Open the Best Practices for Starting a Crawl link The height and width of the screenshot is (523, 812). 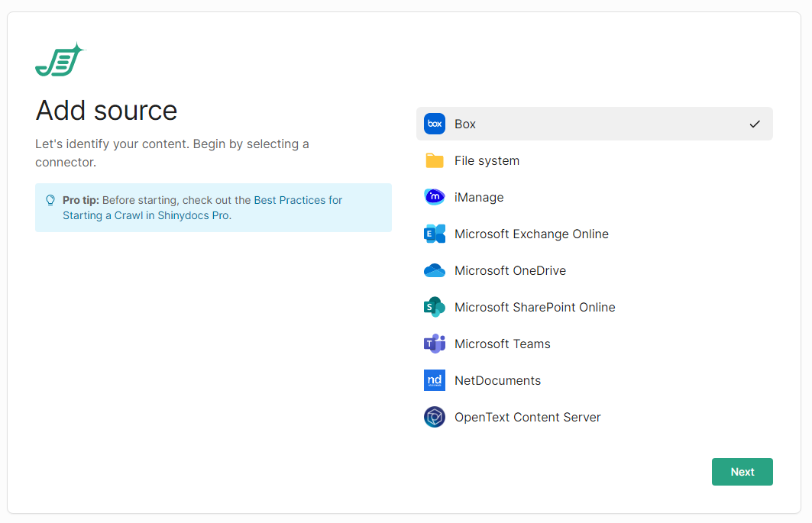[298, 200]
